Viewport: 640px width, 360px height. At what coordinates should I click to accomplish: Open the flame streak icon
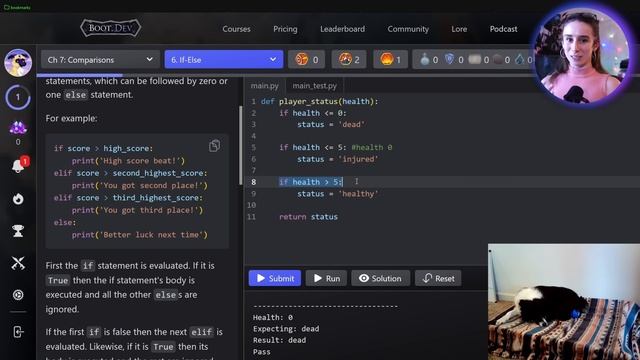click(x=18, y=199)
